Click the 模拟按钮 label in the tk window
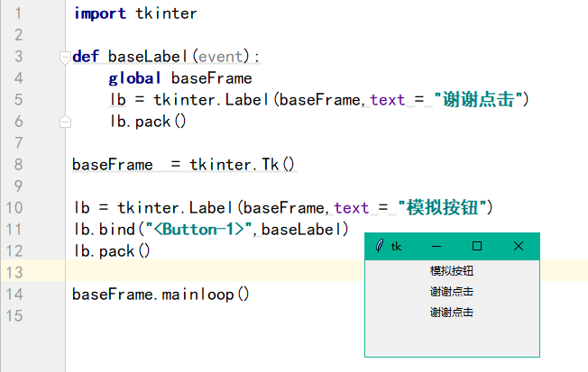Image resolution: width=588 pixels, height=372 pixels. tap(452, 271)
